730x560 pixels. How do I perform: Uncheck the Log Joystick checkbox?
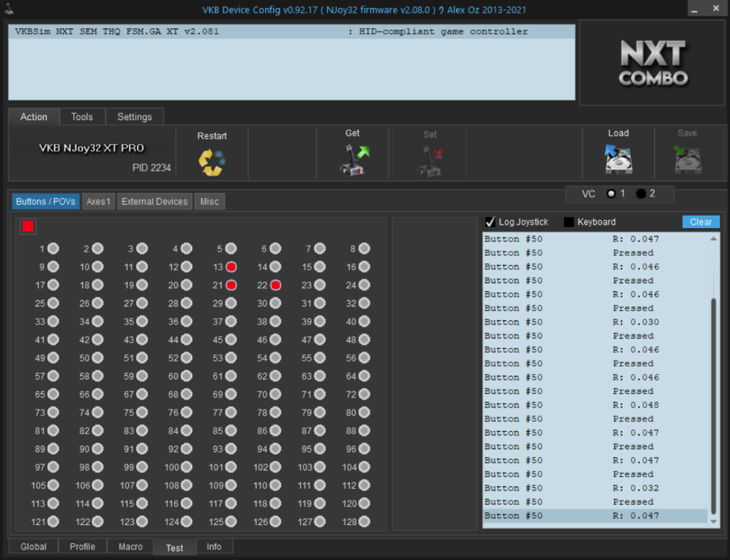point(490,222)
